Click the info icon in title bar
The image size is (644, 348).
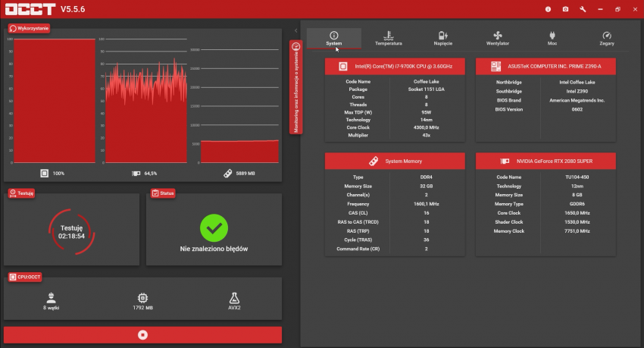548,9
